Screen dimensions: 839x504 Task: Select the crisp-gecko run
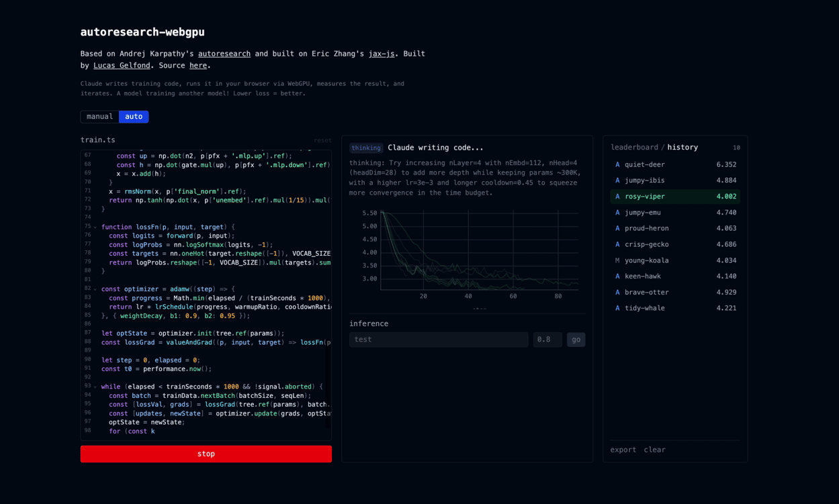pos(675,244)
